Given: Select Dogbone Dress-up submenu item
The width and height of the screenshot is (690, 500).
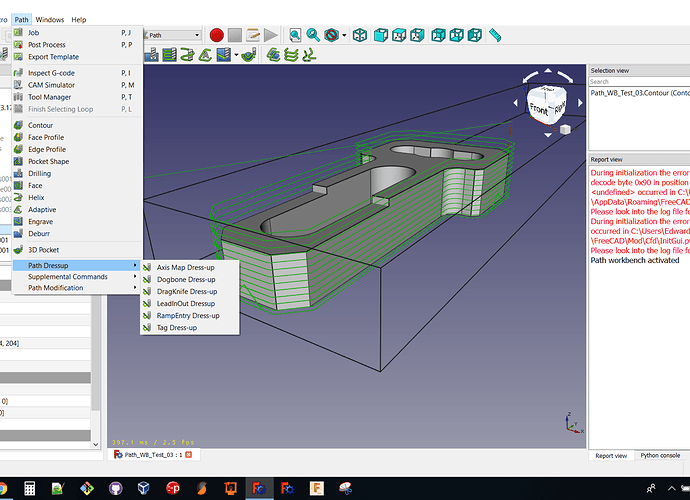Looking at the screenshot, I should pos(190,279).
